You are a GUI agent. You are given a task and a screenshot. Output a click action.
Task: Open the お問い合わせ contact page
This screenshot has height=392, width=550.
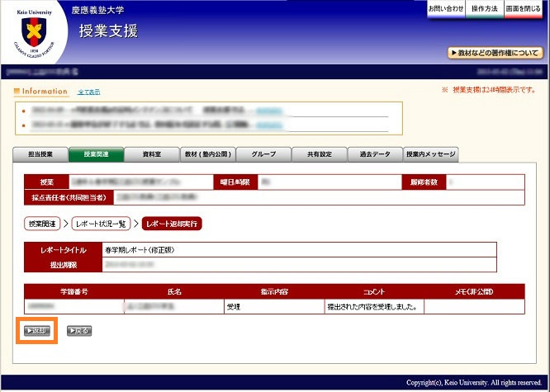pyautogui.click(x=446, y=8)
